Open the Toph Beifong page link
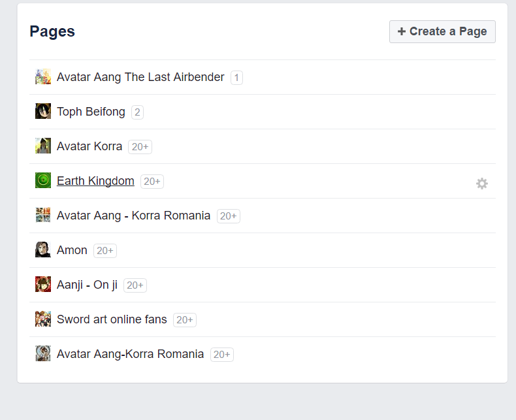 [x=91, y=112]
